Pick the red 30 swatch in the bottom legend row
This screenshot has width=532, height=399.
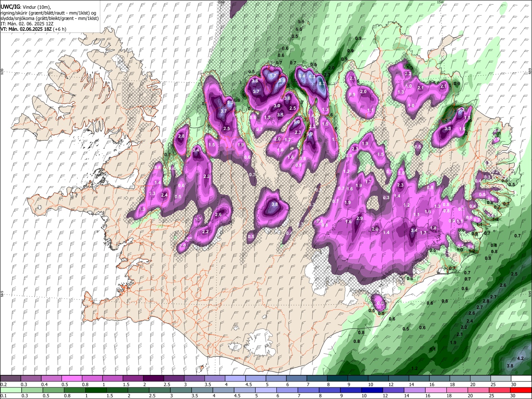(x=521, y=390)
